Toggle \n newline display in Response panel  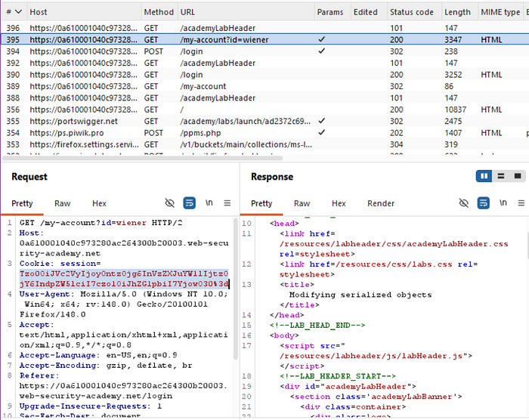(503, 202)
